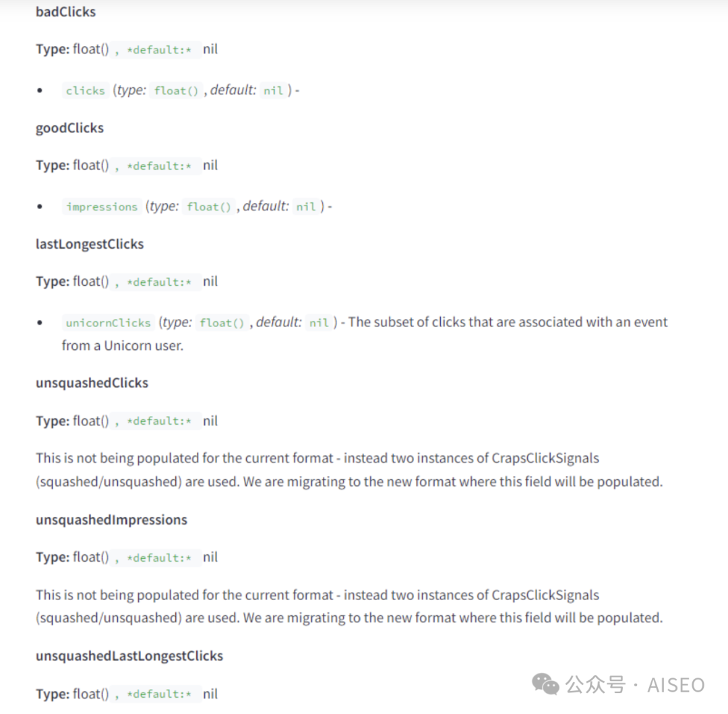Click the badClicks heading
Viewport: 728px width, 714px height.
(66, 11)
